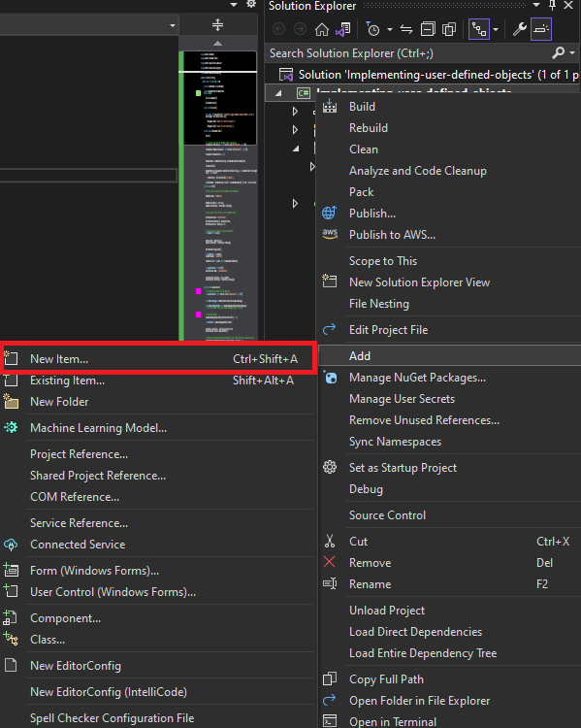Select Load Entire Dependency Tree
This screenshot has width=581, height=728.
point(423,653)
